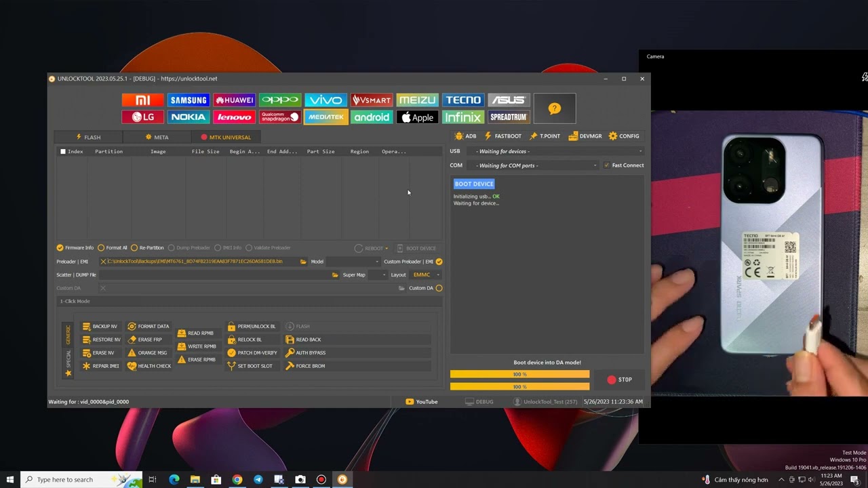The image size is (868, 488).
Task: Choose the OPPO brand tile
Action: [279, 100]
